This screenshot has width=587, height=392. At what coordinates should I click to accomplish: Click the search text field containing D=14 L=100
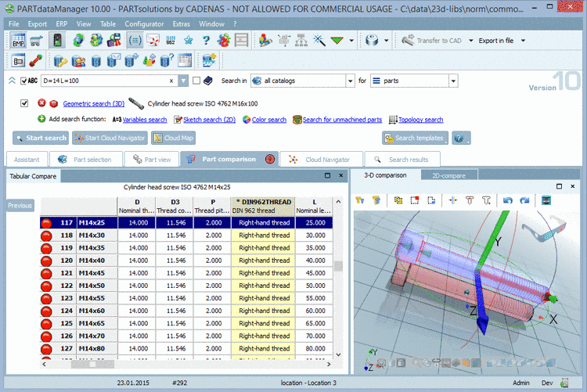click(102, 81)
